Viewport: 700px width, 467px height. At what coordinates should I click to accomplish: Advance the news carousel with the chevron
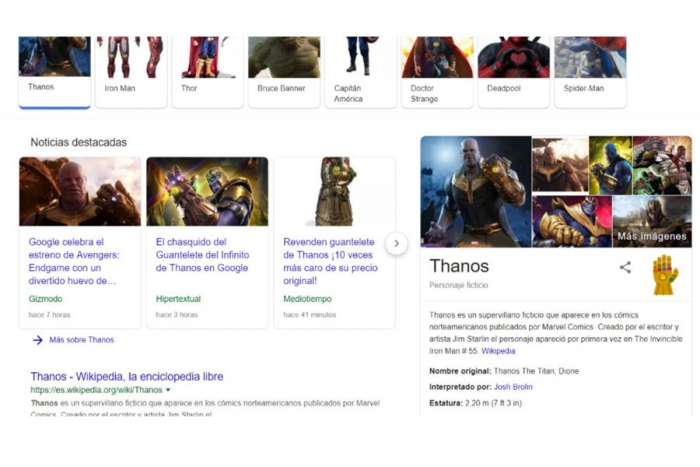tap(396, 243)
